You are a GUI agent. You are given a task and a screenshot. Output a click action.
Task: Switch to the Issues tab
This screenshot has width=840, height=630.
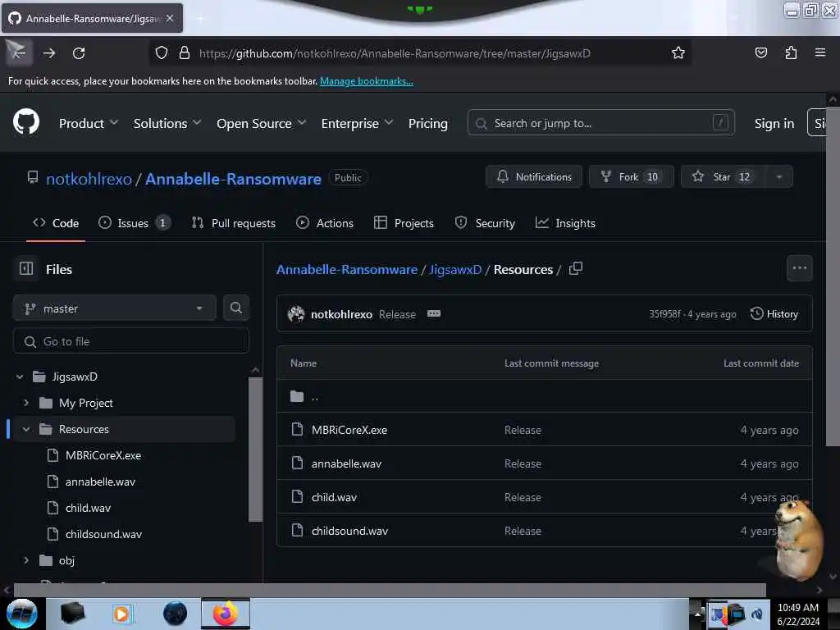coord(135,223)
